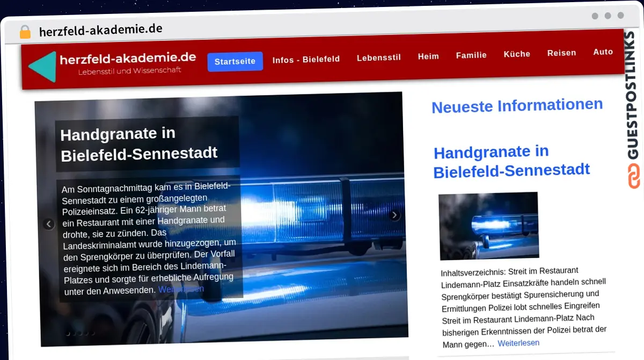
Task: Open the Reisen section
Action: click(x=561, y=53)
